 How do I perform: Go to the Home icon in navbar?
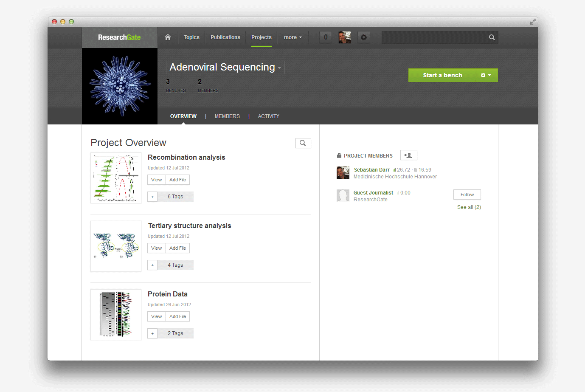click(168, 37)
